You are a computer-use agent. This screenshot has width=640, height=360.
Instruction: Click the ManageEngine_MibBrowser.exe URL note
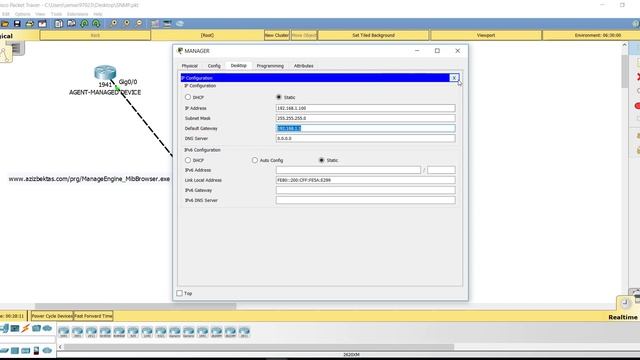(89, 179)
